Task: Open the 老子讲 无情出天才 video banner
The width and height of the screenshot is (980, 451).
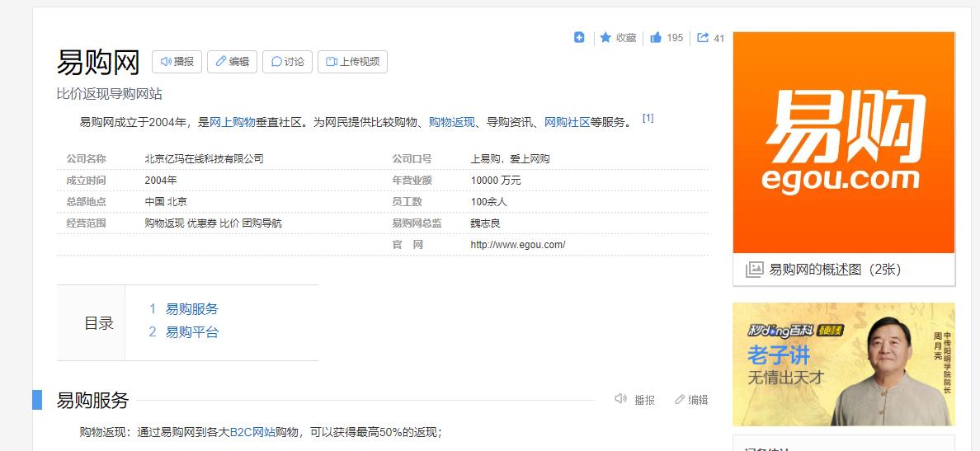Action: coord(844,364)
